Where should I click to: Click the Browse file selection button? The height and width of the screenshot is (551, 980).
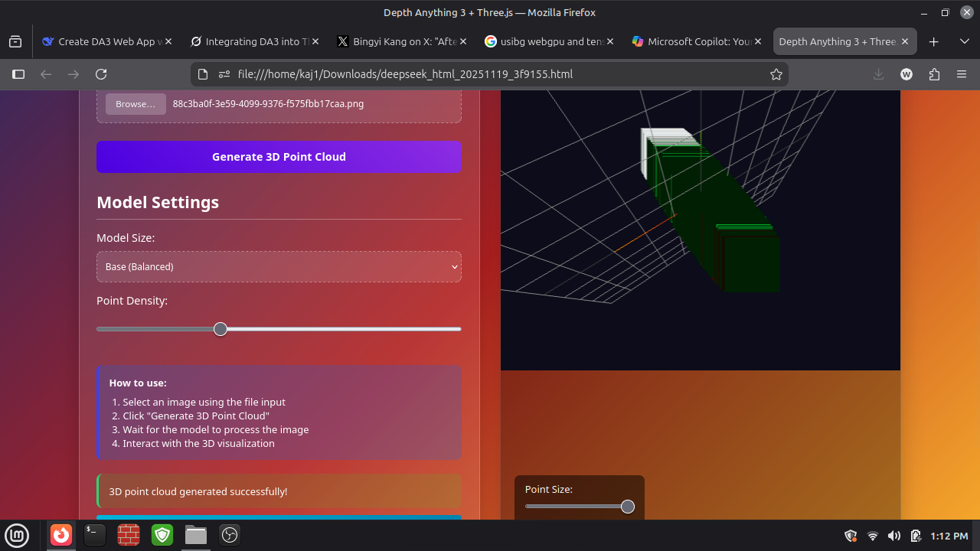click(x=135, y=104)
